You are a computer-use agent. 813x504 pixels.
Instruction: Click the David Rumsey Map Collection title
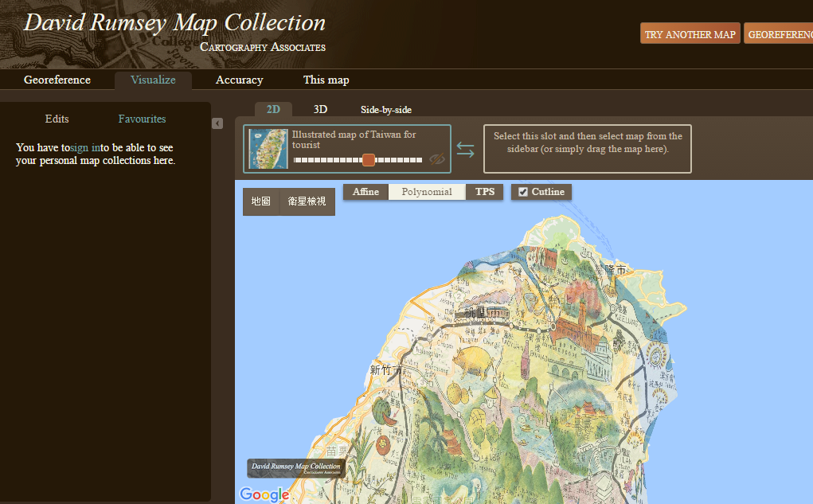click(x=174, y=23)
